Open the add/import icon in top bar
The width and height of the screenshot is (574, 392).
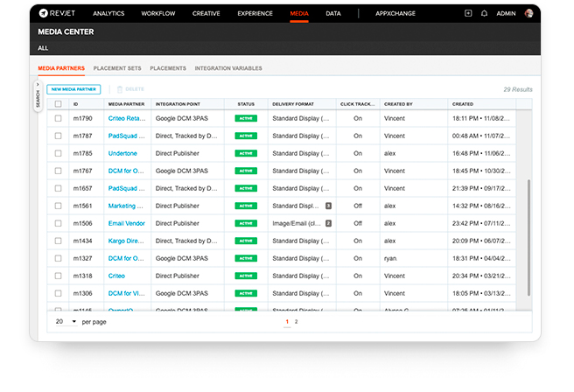[468, 13]
